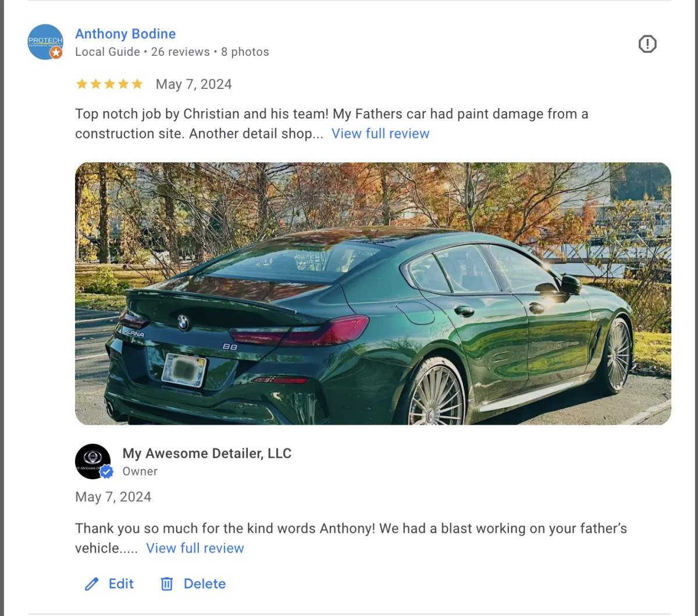The height and width of the screenshot is (616, 698).
Task: Click the My Awesome Detailer owner avatar
Action: (x=93, y=461)
